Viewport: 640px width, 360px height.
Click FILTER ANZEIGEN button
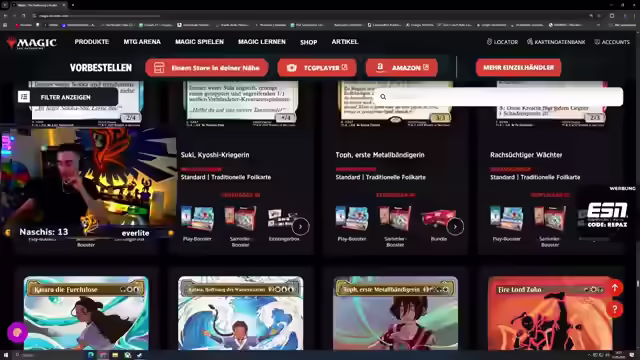coord(67,97)
